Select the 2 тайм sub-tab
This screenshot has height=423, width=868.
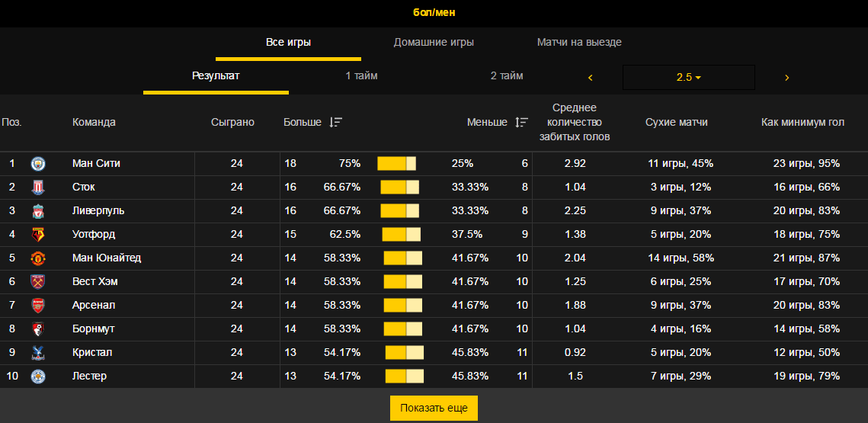(x=507, y=76)
